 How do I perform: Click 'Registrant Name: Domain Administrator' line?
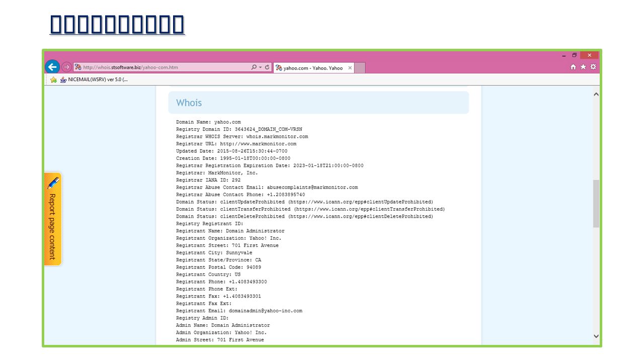230,231
